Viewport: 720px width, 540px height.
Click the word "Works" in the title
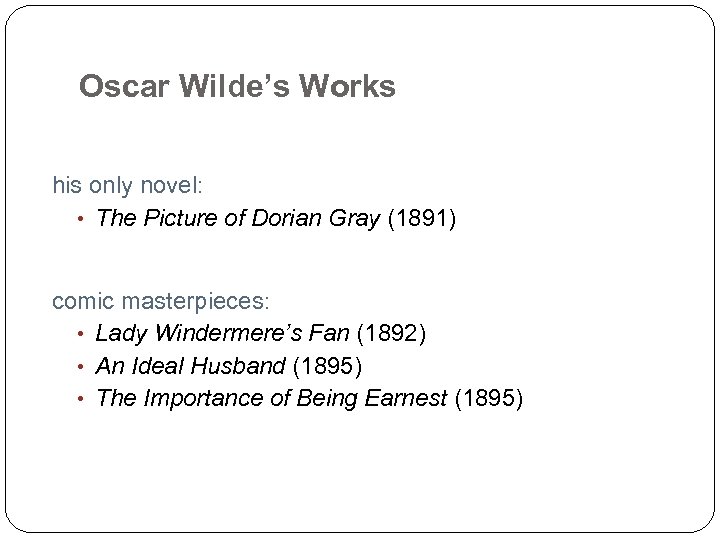pos(353,87)
